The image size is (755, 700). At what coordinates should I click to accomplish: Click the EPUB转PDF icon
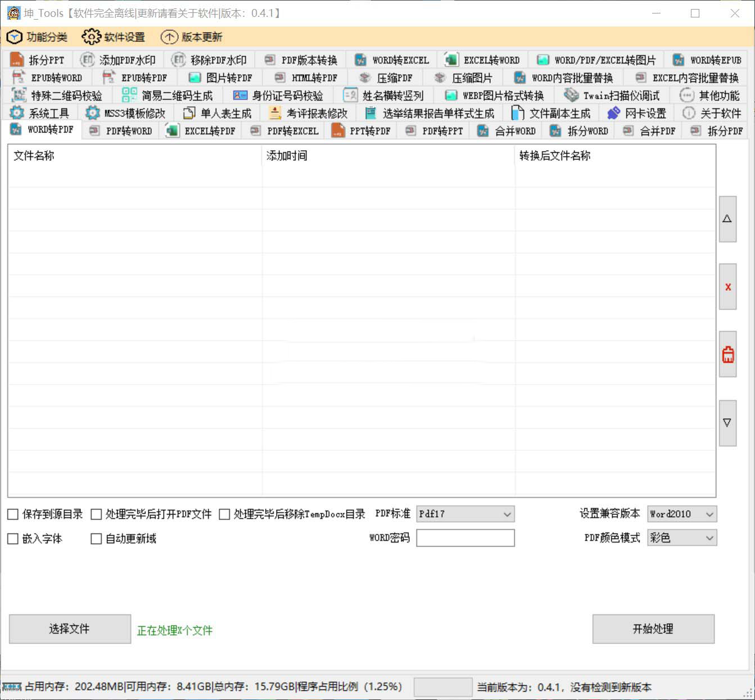(x=109, y=77)
